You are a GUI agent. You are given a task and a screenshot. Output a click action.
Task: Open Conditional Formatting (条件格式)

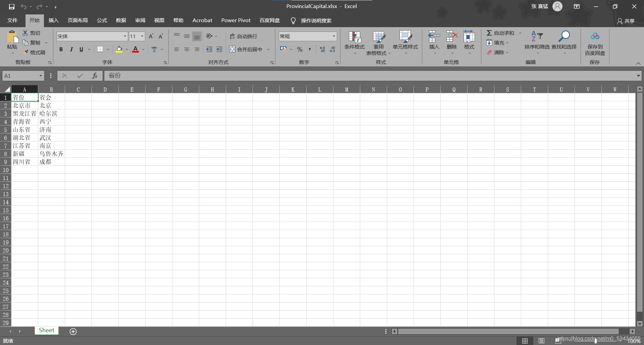click(355, 43)
